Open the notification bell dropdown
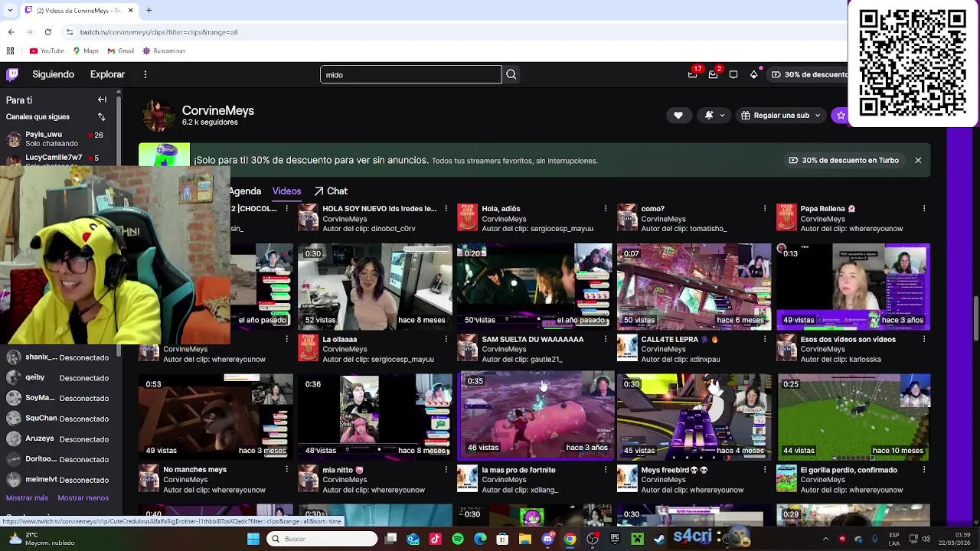Image resolution: width=980 pixels, height=551 pixels. coord(713,116)
